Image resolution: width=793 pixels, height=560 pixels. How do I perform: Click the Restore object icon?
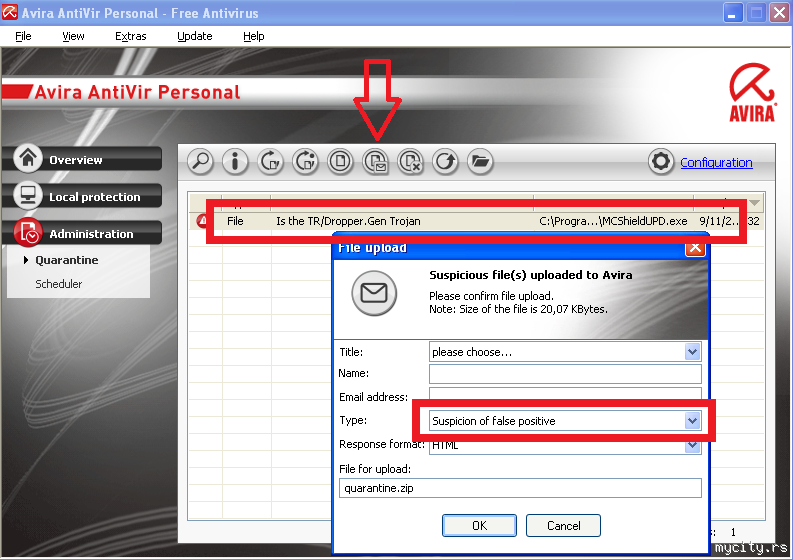click(270, 162)
